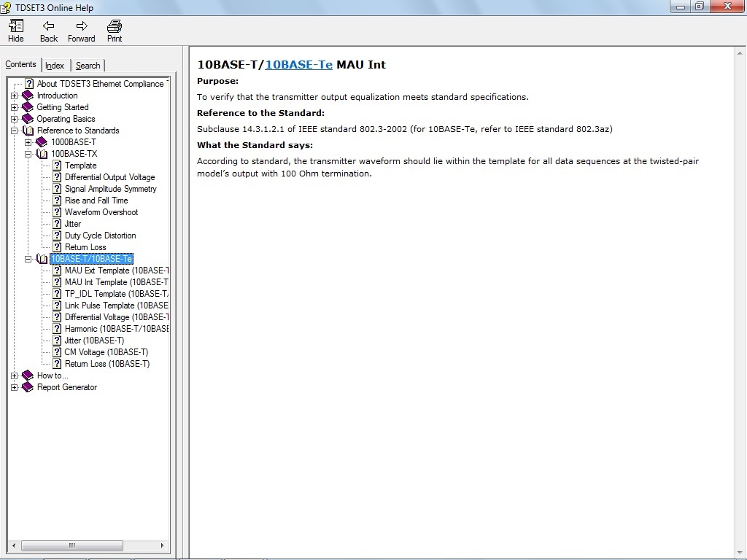Click the TDSET3 Online Help title icon
This screenshot has height=560, width=747.
pos(6,7)
